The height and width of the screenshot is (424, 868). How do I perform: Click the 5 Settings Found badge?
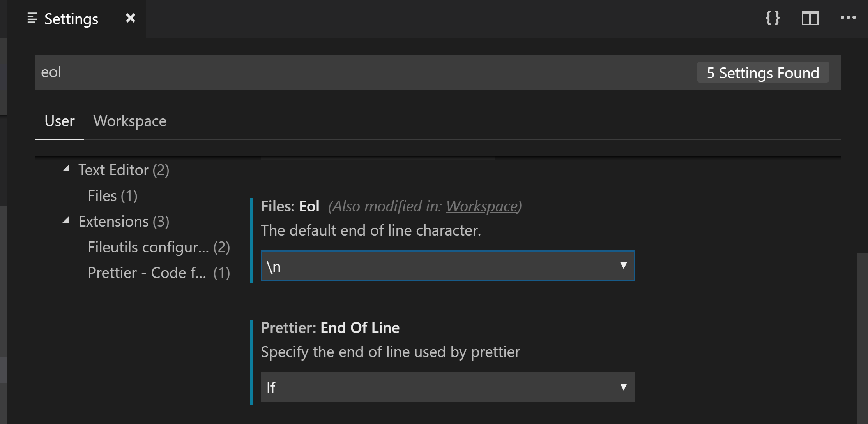pos(762,72)
